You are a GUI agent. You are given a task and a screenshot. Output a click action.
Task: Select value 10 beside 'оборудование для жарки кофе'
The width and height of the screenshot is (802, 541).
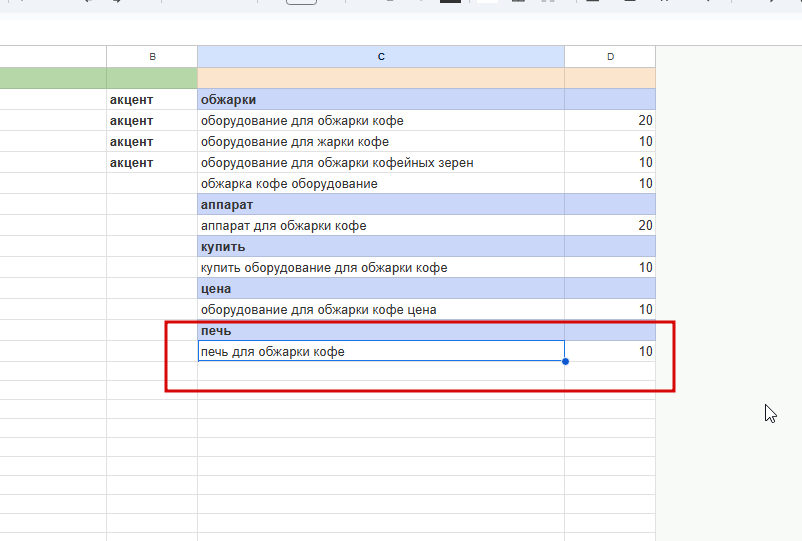pyautogui.click(x=610, y=141)
